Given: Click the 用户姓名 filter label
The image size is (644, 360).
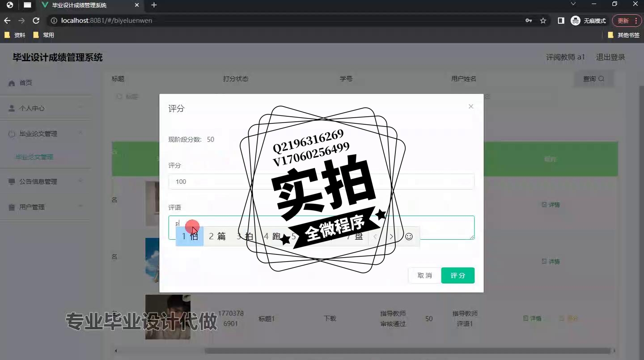Looking at the screenshot, I should [464, 79].
